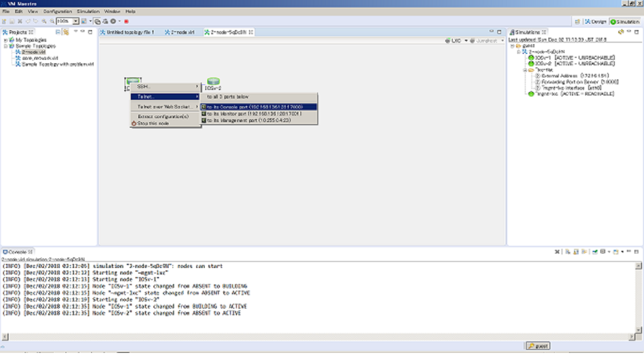Choose telnet to all 3 ports below

pos(259,97)
